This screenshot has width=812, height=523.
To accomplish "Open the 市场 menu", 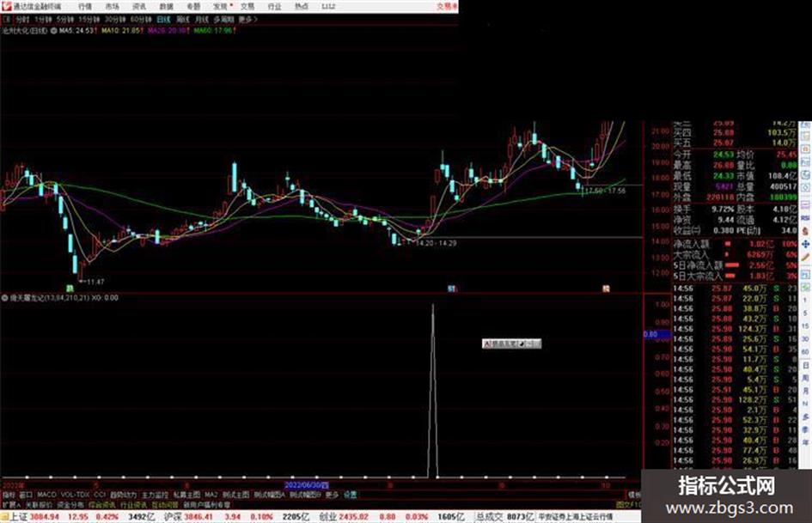I will click(112, 6).
